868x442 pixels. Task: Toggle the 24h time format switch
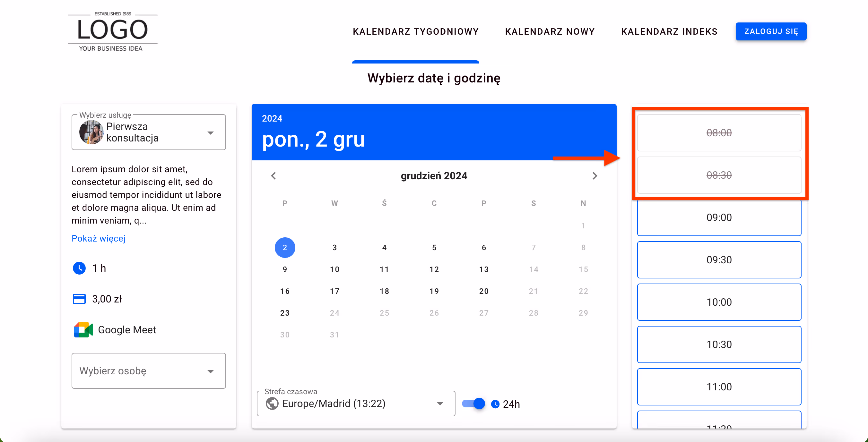click(x=473, y=403)
